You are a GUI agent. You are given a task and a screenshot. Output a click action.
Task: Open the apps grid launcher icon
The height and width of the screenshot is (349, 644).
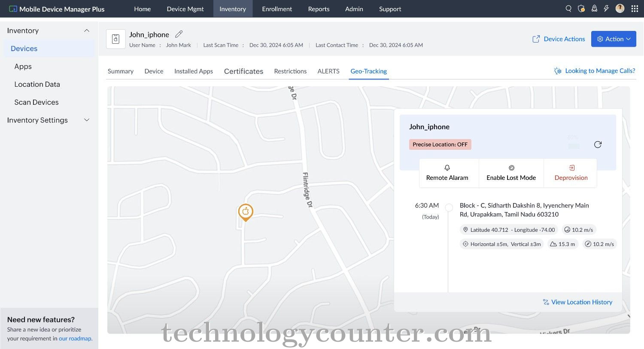click(635, 9)
